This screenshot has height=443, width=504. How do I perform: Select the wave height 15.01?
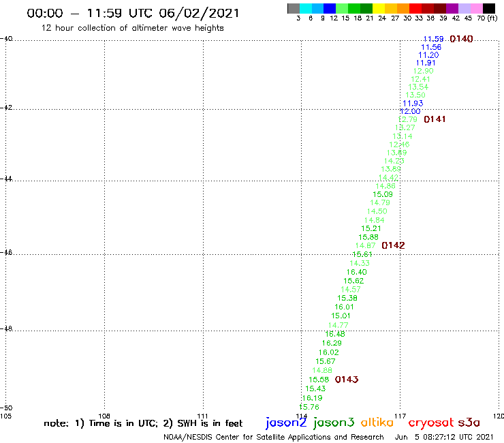tap(341, 316)
